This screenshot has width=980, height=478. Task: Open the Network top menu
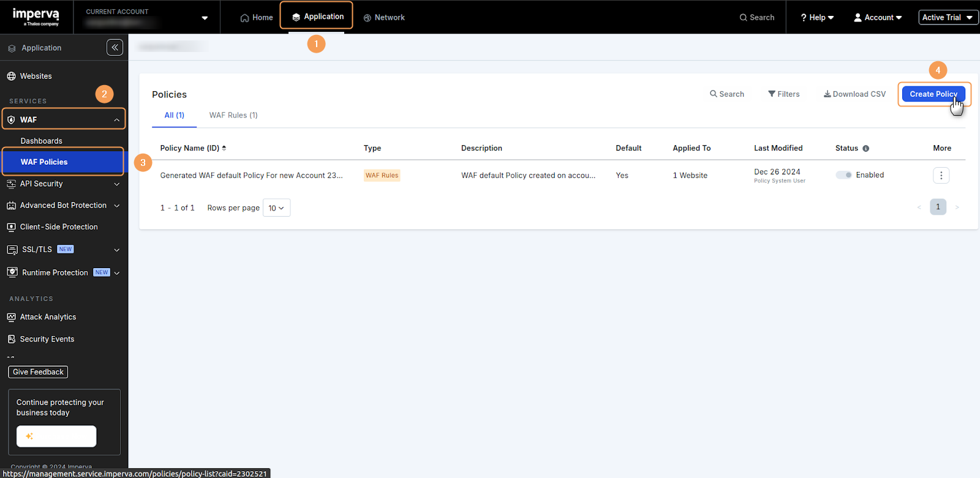point(384,18)
